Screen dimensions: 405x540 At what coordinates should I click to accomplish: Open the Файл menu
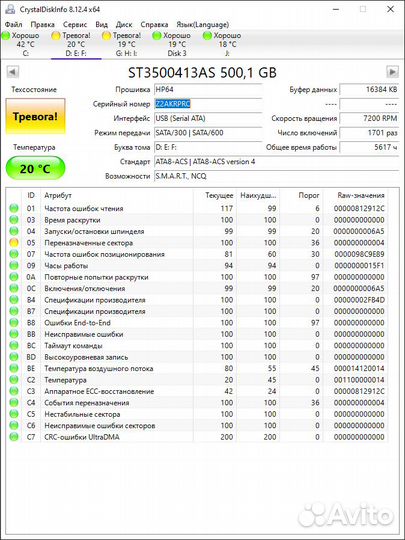14,24
